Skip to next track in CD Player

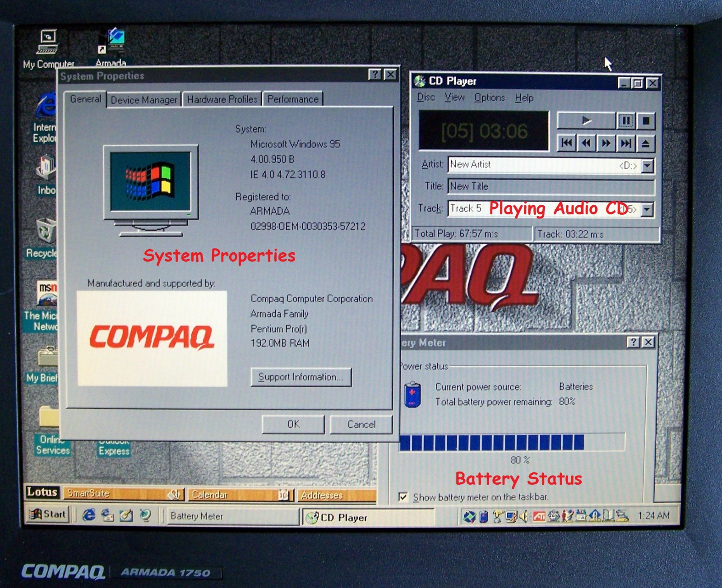[x=626, y=143]
